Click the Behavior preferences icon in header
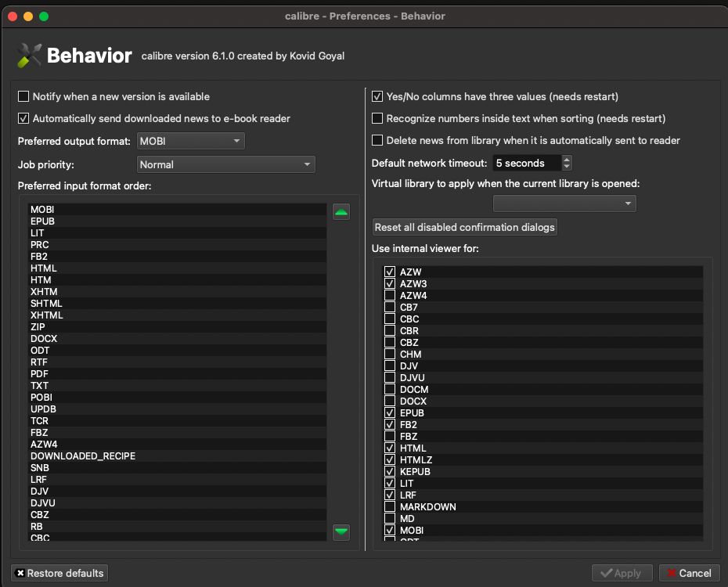Image resolution: width=728 pixels, height=587 pixels. (x=29, y=56)
